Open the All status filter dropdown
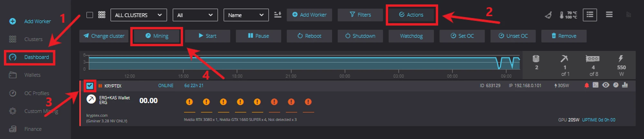This screenshot has width=644, height=139. point(195,15)
